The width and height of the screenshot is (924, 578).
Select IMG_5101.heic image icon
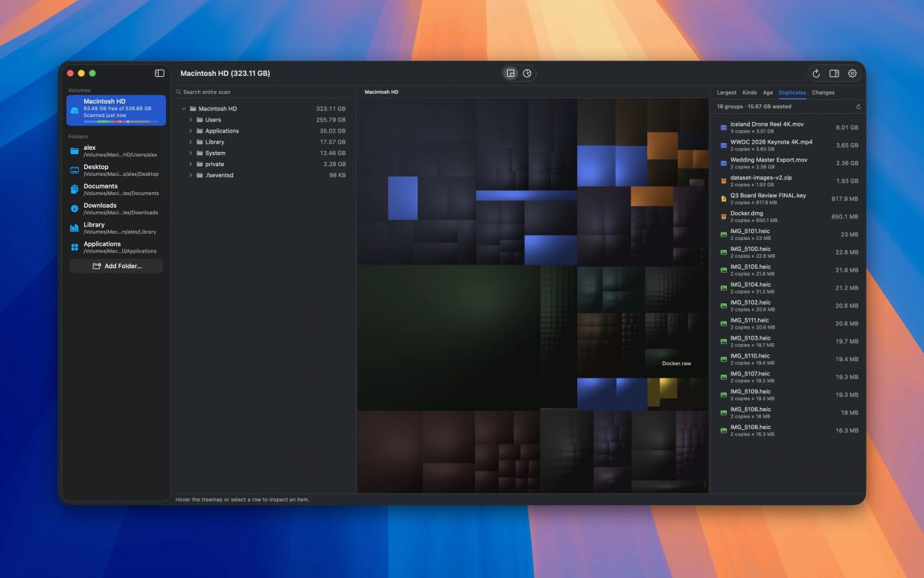(x=723, y=235)
